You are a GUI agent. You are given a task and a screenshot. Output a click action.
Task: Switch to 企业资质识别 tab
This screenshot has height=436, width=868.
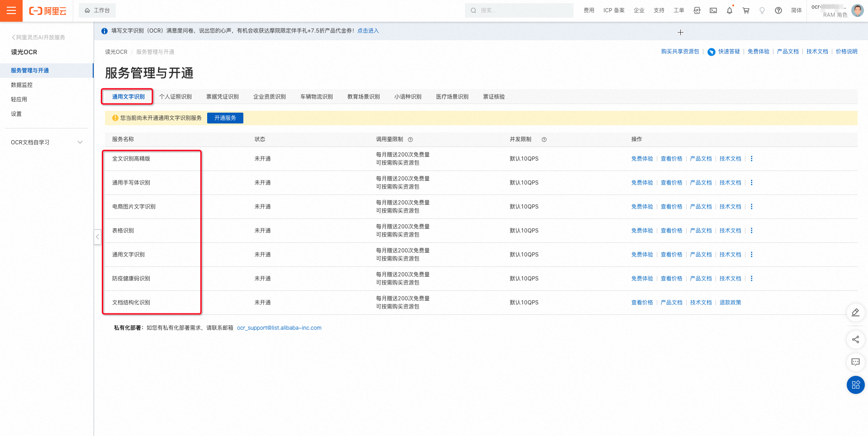269,97
